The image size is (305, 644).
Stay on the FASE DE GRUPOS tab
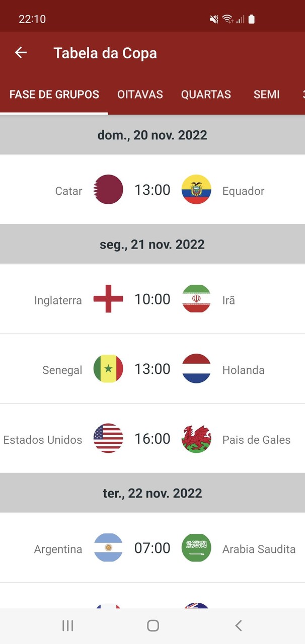[x=54, y=94]
